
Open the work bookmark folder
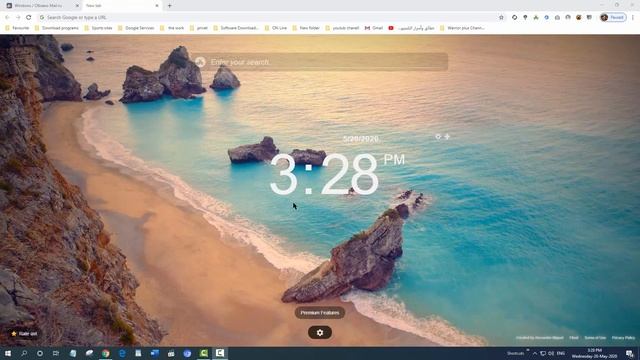[172, 28]
